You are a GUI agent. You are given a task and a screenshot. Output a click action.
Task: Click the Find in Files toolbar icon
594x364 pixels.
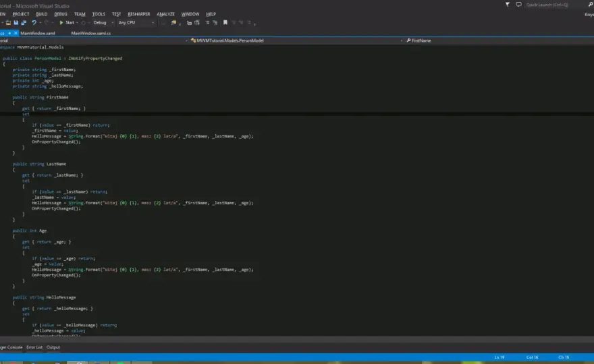[173, 23]
